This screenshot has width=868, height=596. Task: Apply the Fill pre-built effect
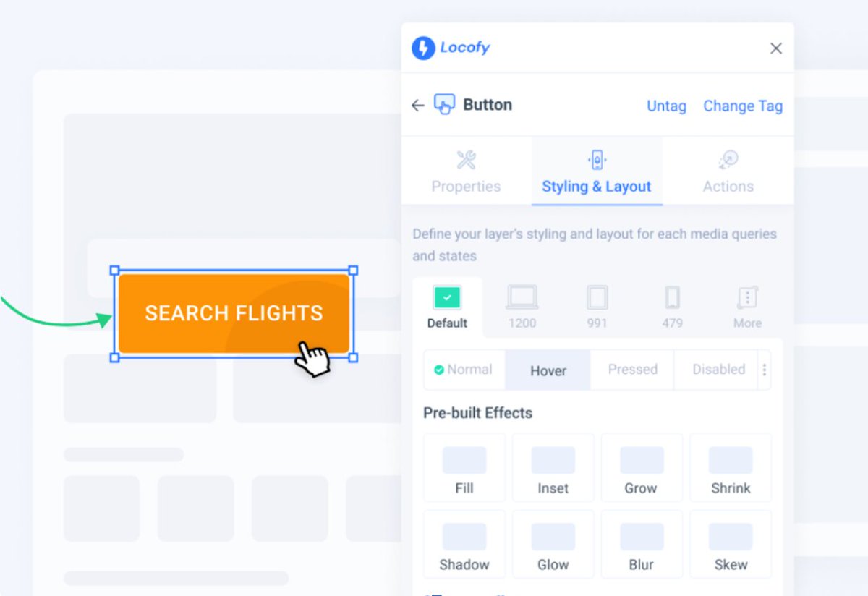click(x=464, y=467)
